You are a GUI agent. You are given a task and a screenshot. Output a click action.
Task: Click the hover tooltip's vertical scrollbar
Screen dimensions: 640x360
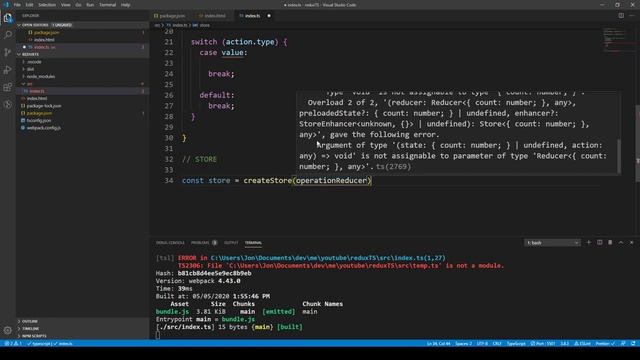(x=619, y=156)
